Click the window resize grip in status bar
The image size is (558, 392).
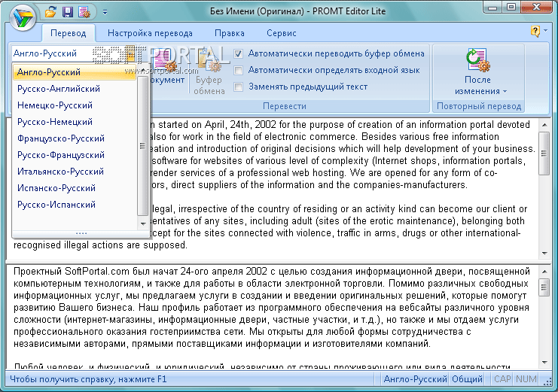click(548, 381)
